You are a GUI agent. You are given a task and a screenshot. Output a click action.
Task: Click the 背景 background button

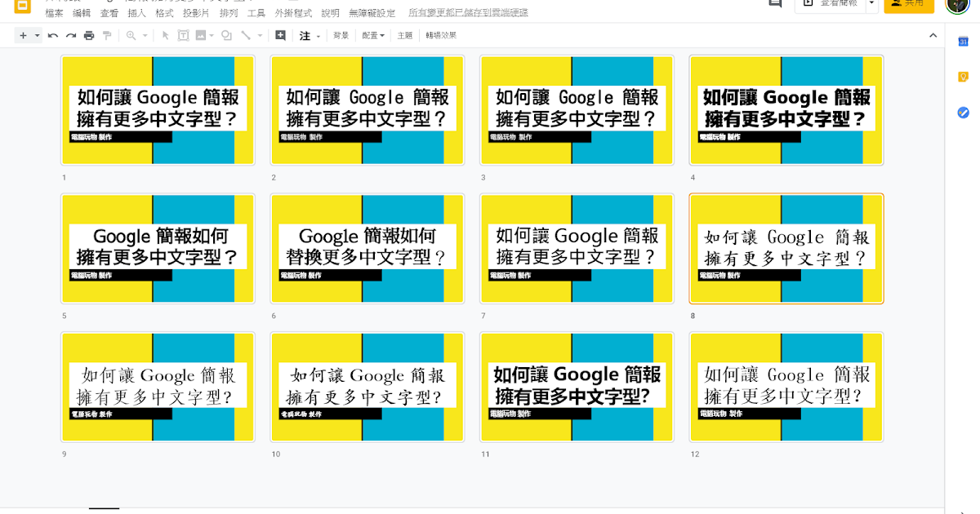[x=341, y=36]
